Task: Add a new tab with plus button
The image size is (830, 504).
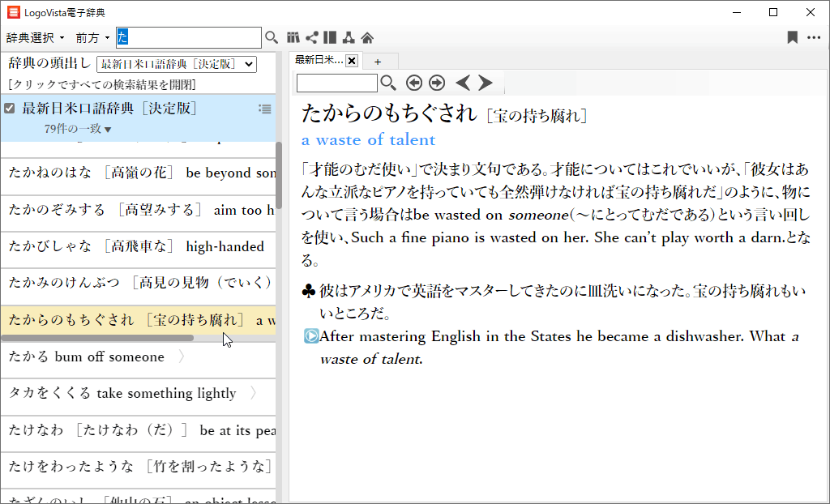Action: coord(378,62)
